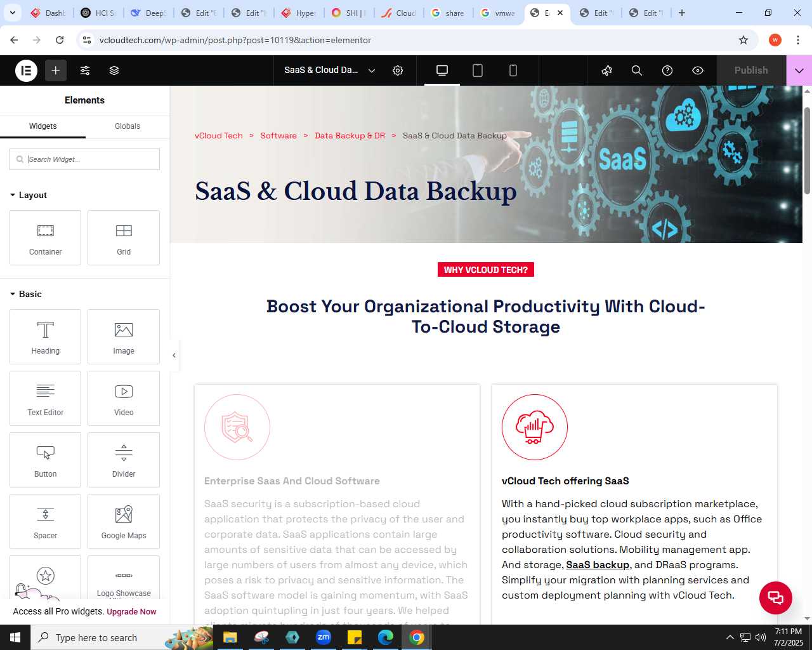Switch to mobile responsive view
This screenshot has height=650, width=812.
[513, 70]
